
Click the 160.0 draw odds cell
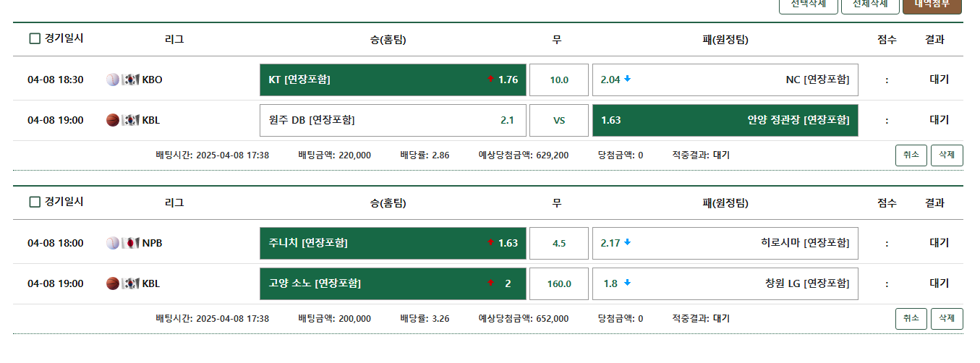559,283
